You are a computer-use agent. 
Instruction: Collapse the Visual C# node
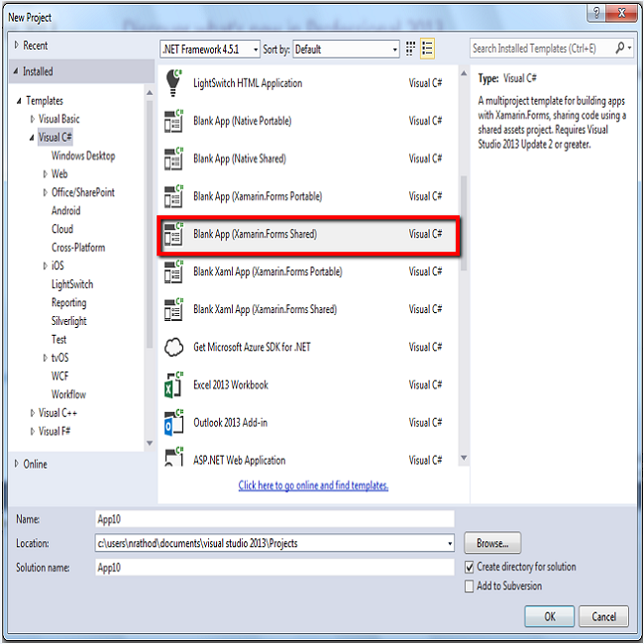(32, 138)
